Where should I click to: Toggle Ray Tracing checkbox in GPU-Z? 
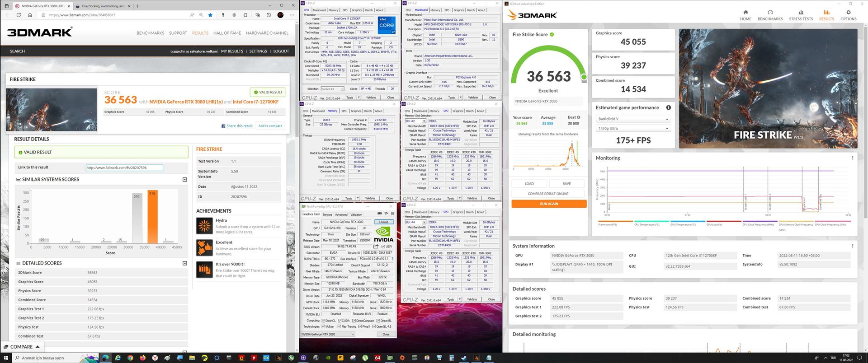click(x=340, y=326)
